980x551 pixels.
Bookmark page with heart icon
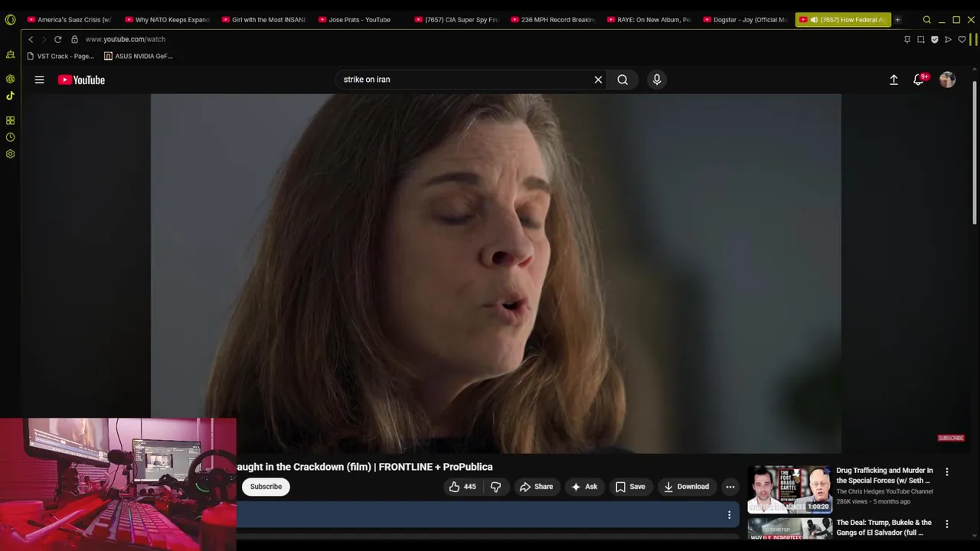(x=962, y=39)
